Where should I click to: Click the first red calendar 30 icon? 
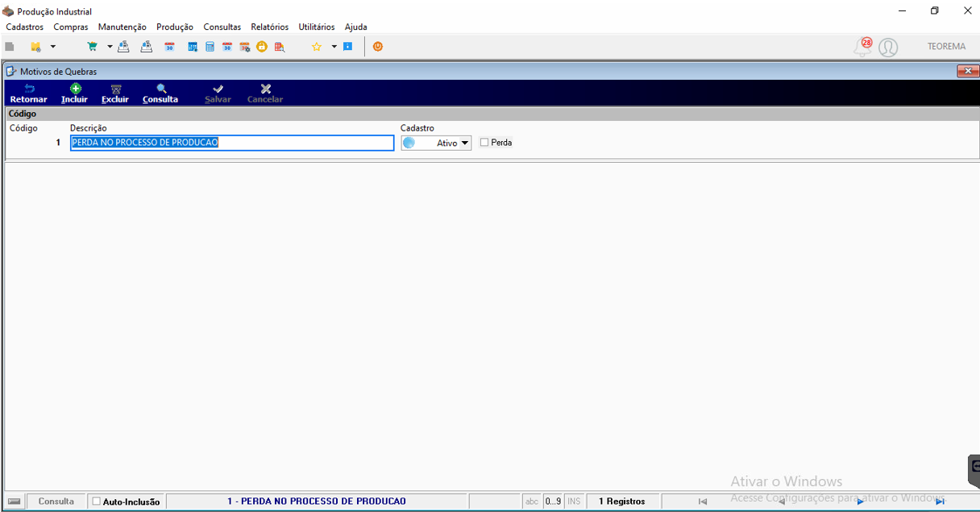(x=169, y=47)
